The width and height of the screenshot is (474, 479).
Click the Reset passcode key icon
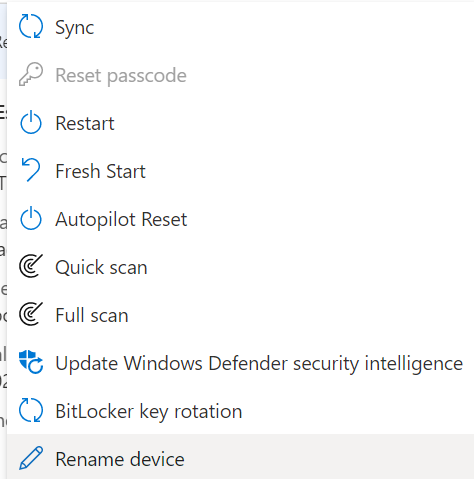[x=31, y=74]
